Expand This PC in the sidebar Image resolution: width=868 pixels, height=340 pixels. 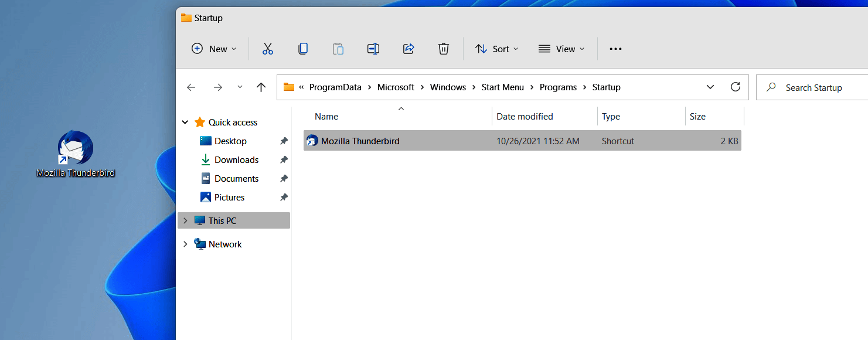pyautogui.click(x=185, y=220)
